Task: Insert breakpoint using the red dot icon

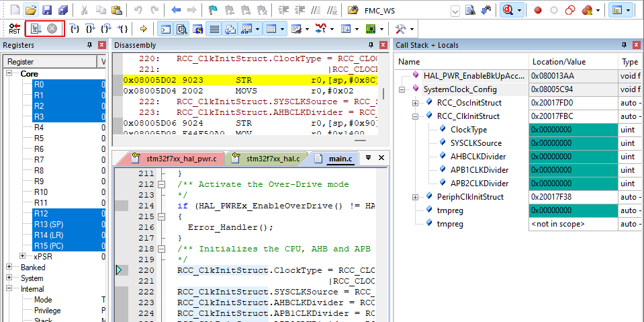Action: coord(537,10)
